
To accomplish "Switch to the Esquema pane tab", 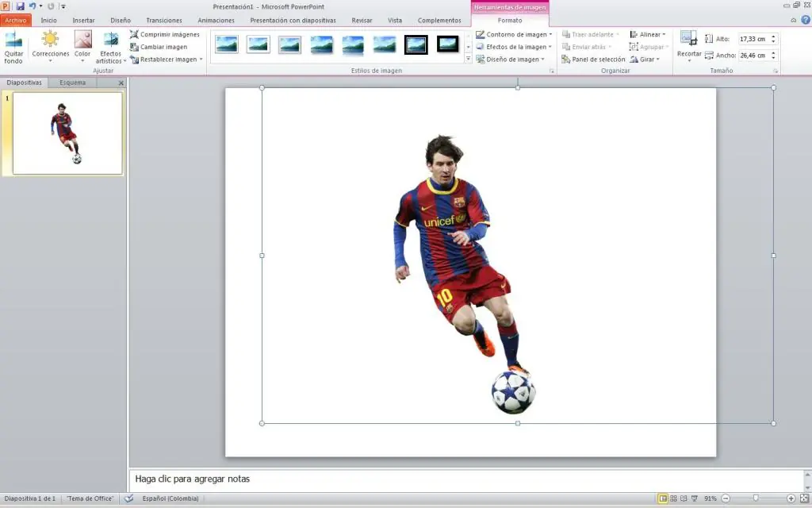I will 72,83.
